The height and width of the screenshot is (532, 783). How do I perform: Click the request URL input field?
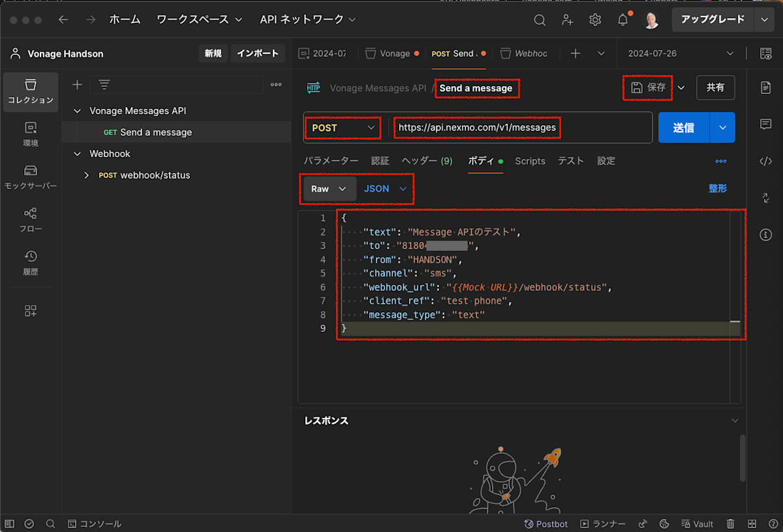coord(522,128)
